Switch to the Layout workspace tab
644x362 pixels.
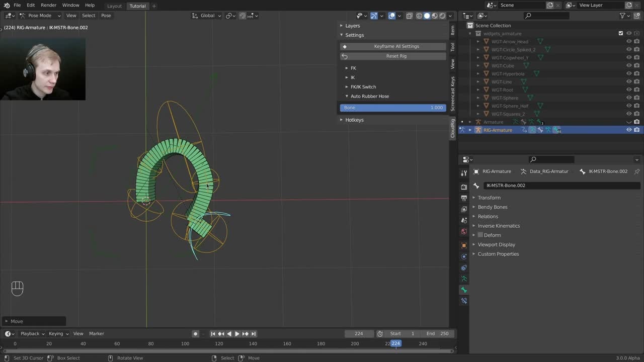[114, 6]
